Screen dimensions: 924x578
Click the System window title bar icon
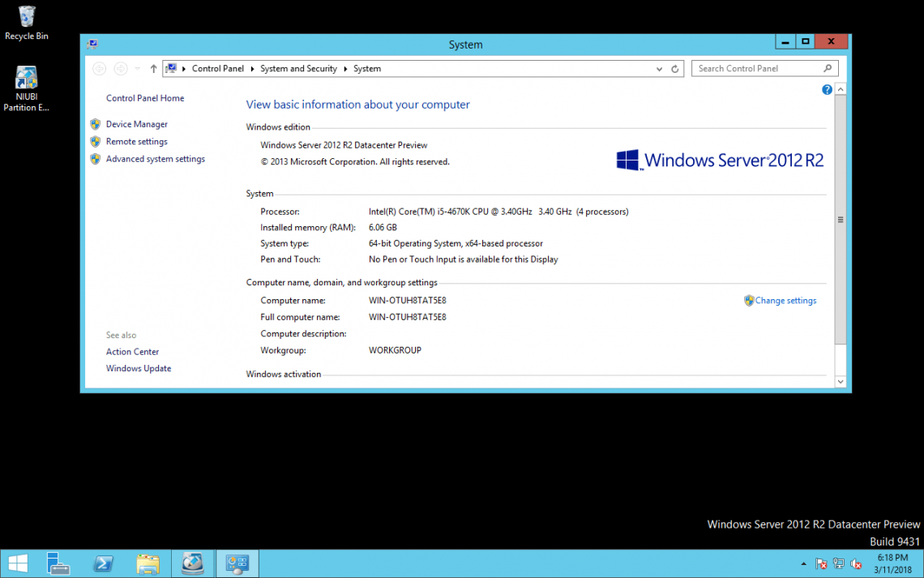pos(92,45)
